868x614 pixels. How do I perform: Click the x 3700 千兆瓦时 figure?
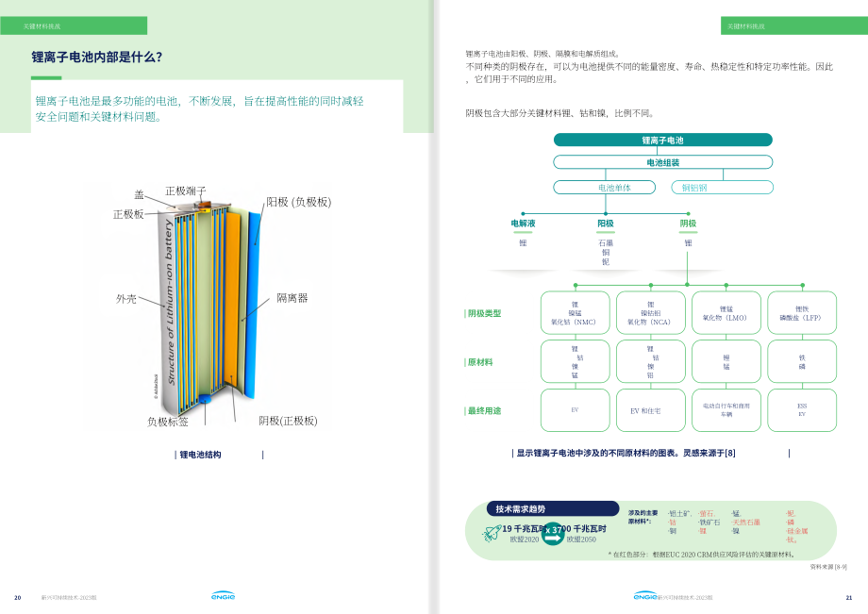point(576,529)
